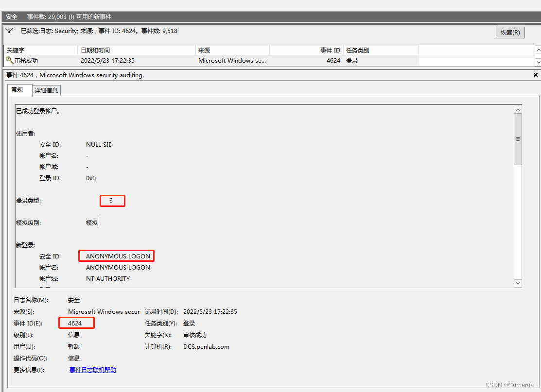
Task: Click the 已成功登录帐户 text line
Action: pyautogui.click(x=38, y=111)
